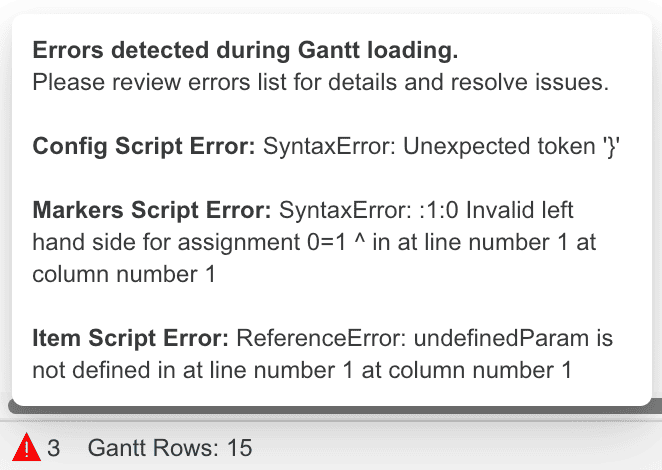Select the 'Item Script Error:' bold label
Viewport: 662px width, 470px height.
pos(130,338)
